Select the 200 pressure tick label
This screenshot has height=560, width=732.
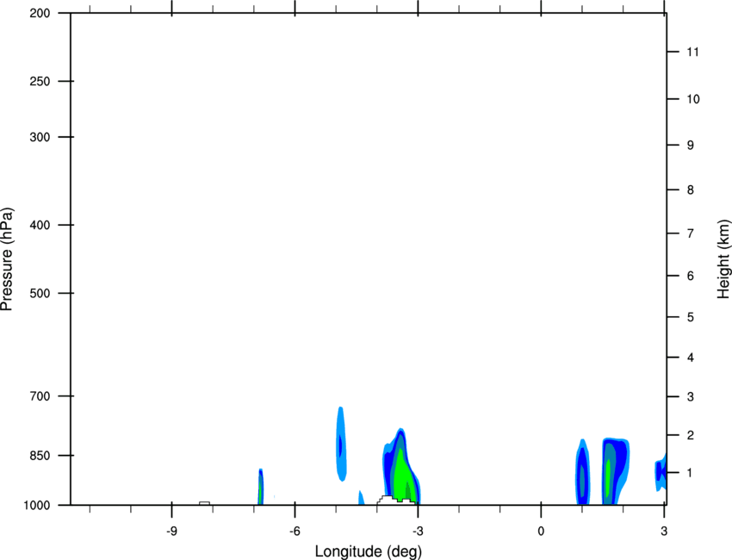[x=39, y=14]
